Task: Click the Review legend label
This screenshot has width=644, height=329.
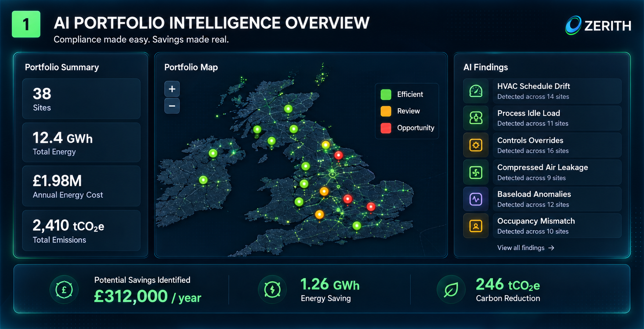Action: 408,111
